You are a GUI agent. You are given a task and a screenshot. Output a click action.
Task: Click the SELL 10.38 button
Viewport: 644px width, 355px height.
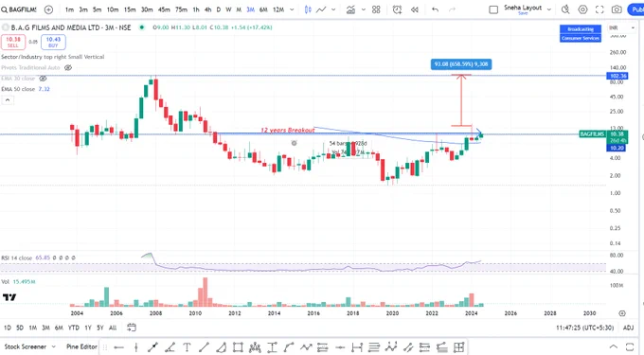click(13, 42)
